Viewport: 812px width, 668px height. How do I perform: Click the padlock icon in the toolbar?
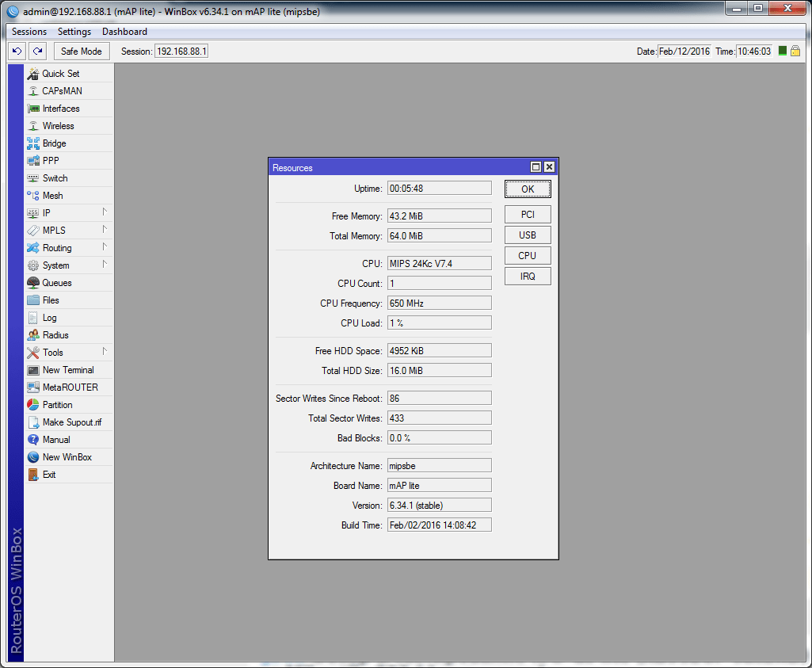[x=795, y=51]
